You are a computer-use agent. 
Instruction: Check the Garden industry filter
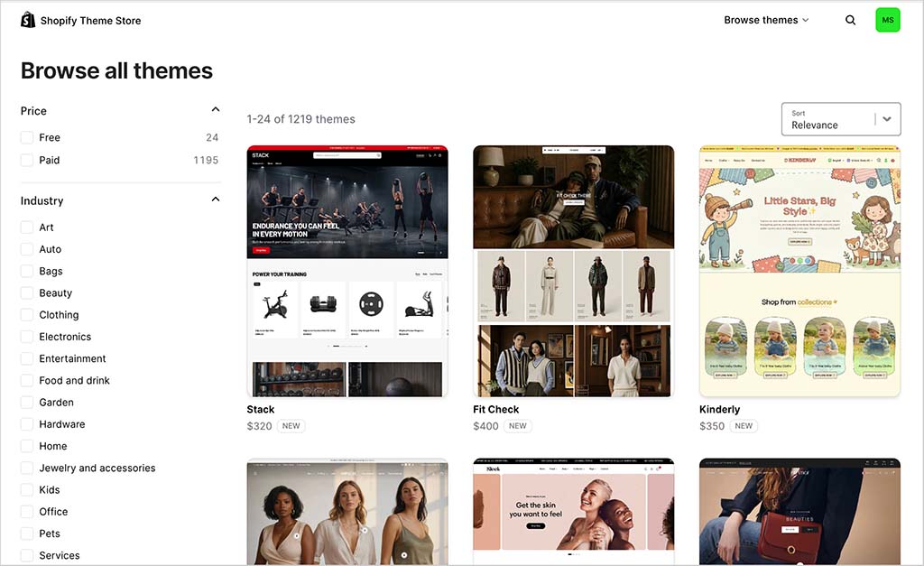click(27, 402)
